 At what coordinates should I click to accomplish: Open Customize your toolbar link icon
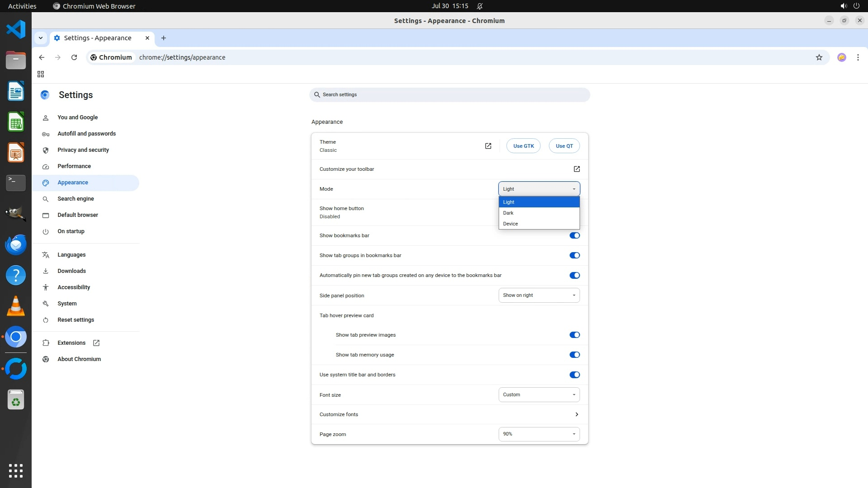click(x=576, y=169)
